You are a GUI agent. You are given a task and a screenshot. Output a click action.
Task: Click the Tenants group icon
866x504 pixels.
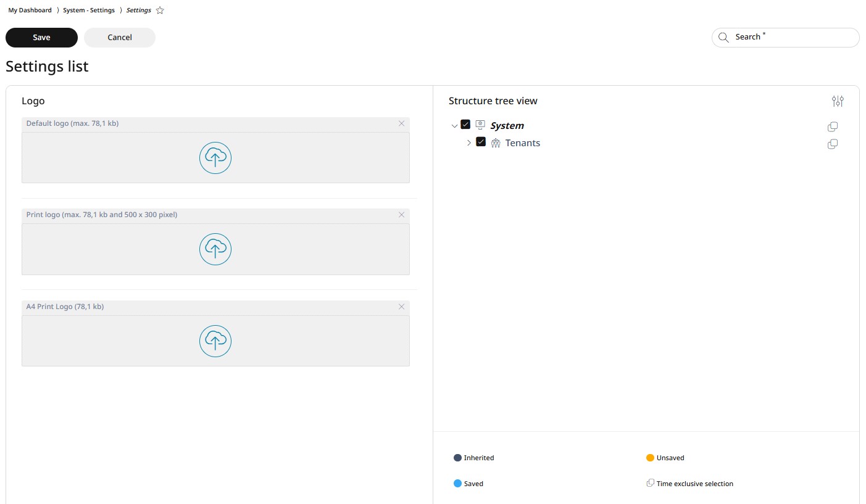[496, 143]
